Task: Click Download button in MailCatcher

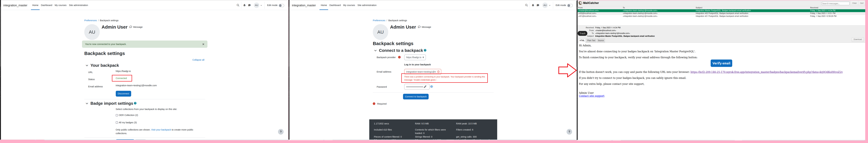Action: click(858, 39)
